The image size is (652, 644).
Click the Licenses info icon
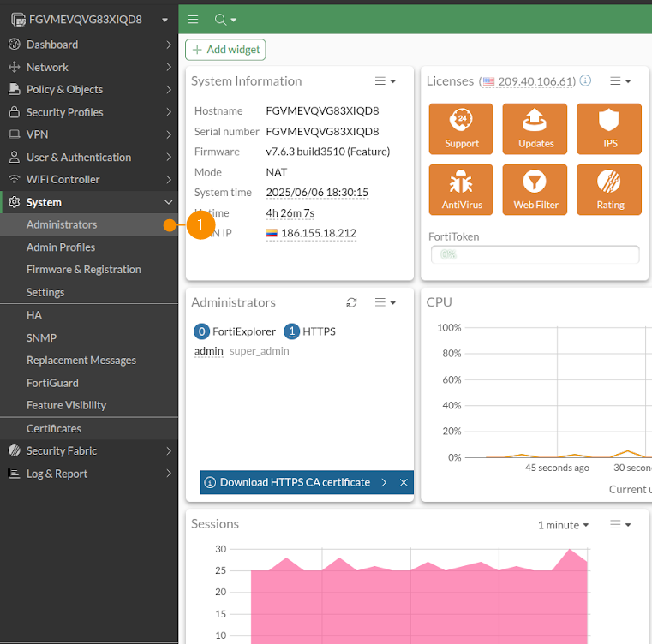pyautogui.click(x=585, y=81)
